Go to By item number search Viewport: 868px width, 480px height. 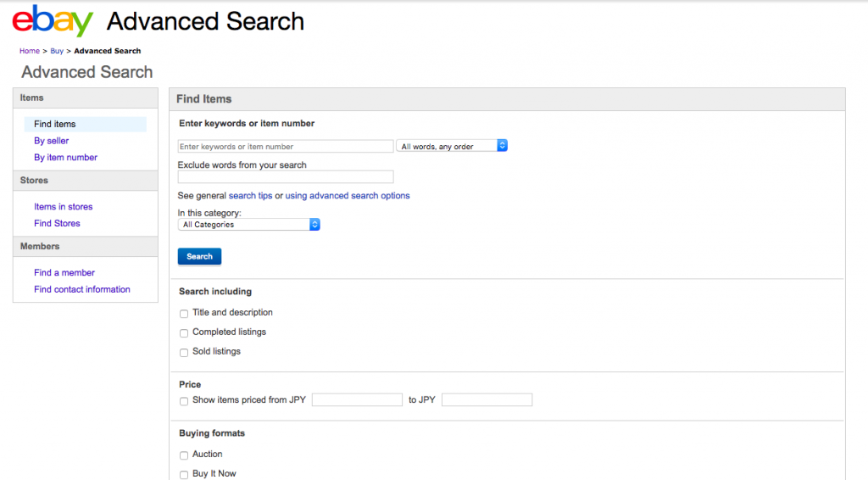pyautogui.click(x=65, y=157)
